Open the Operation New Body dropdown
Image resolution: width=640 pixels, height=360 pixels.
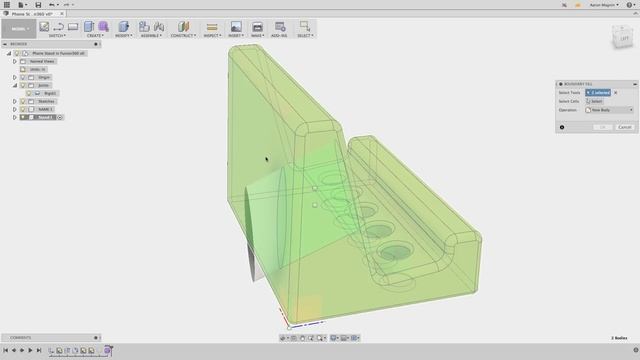point(609,110)
